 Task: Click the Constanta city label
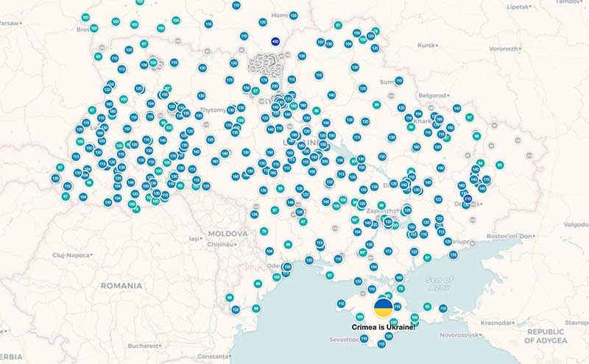[213, 356]
